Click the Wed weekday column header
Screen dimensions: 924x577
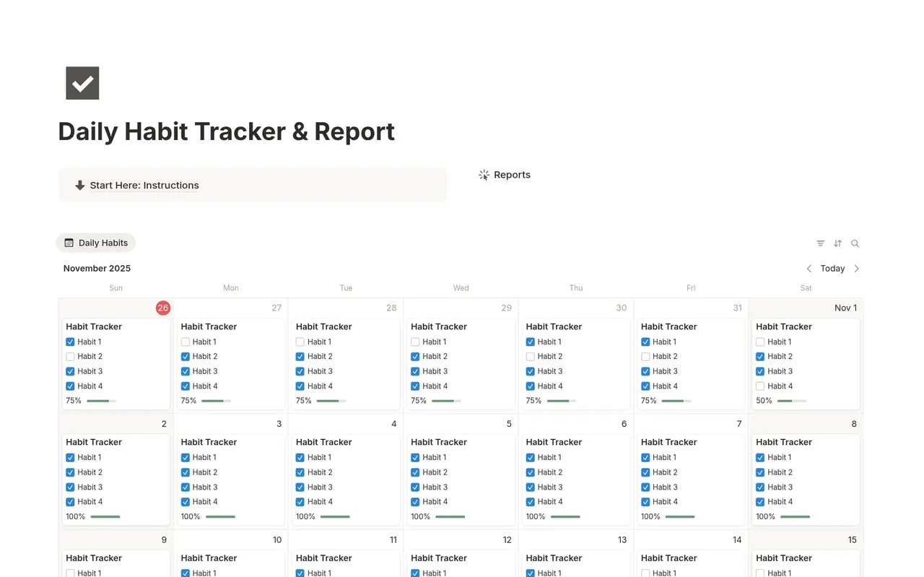click(x=461, y=288)
